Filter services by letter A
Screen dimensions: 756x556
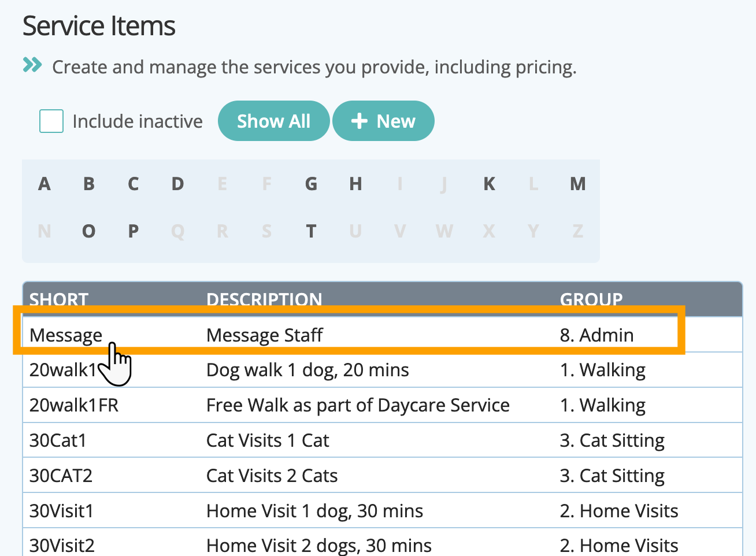(x=45, y=184)
